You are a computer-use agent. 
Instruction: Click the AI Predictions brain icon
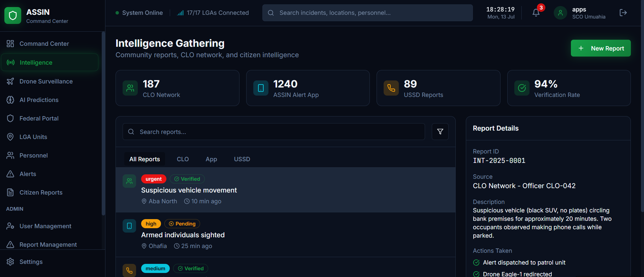pyautogui.click(x=10, y=100)
